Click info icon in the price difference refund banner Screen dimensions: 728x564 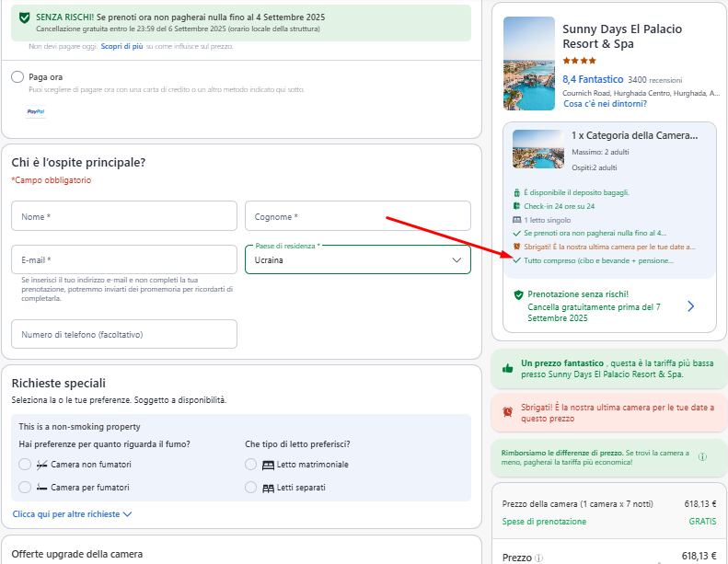702,456
